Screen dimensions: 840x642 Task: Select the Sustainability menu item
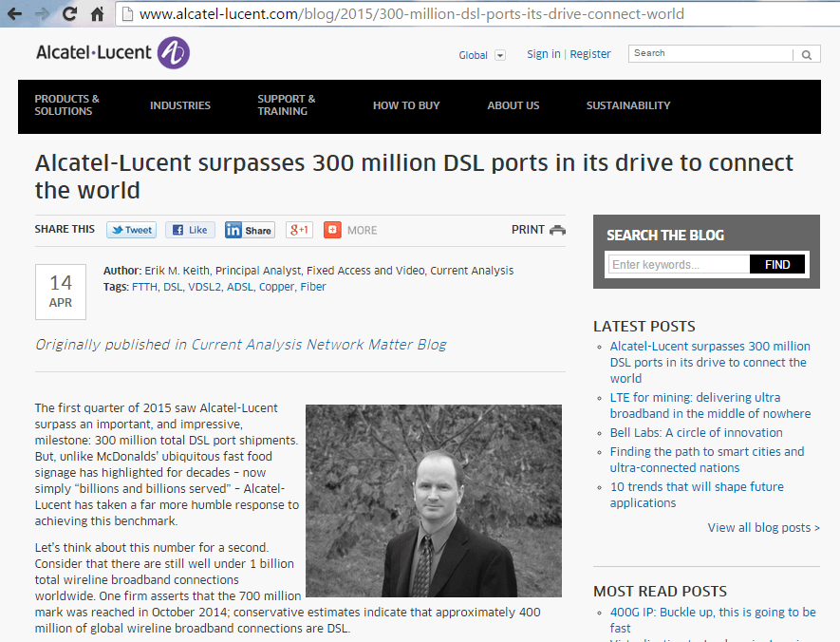point(627,105)
